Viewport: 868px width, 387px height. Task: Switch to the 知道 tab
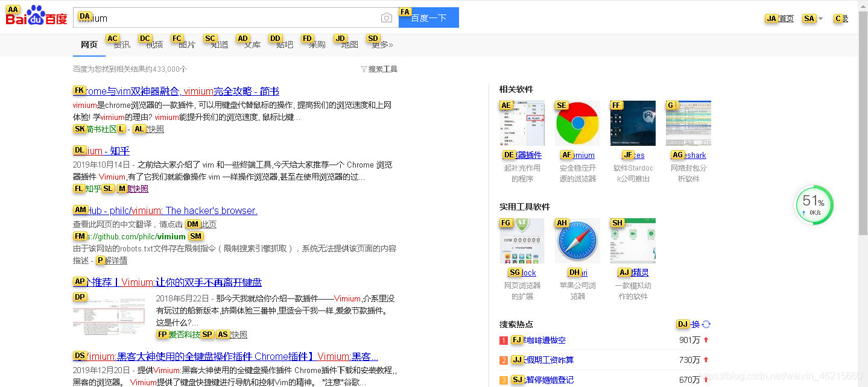point(220,45)
